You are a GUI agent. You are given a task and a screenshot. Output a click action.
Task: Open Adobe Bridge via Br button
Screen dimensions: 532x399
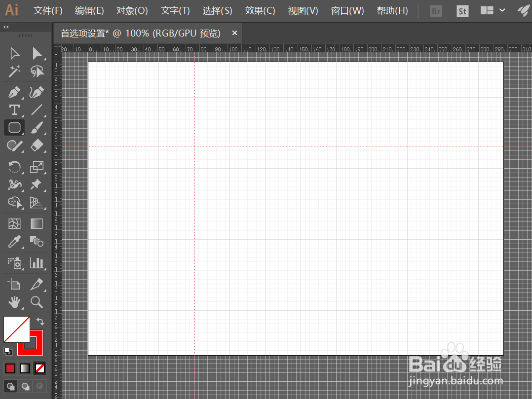(x=436, y=11)
